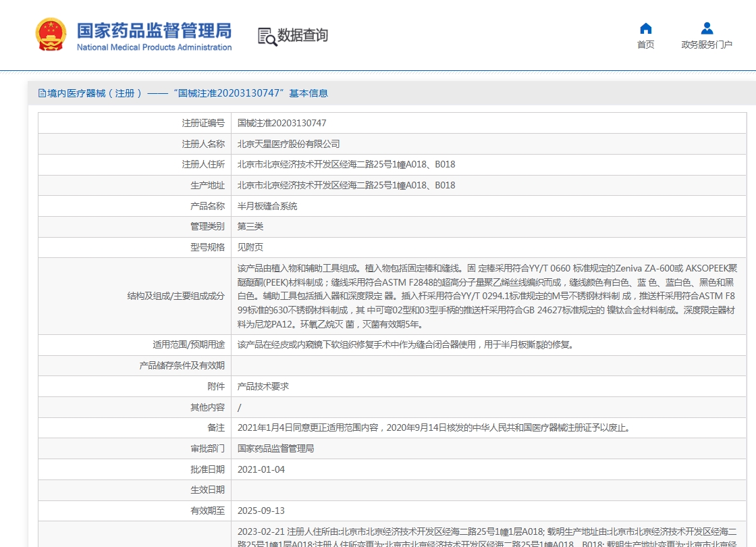This screenshot has width=756, height=547.
Task: Click the 有效期至 row label
Action: point(207,511)
